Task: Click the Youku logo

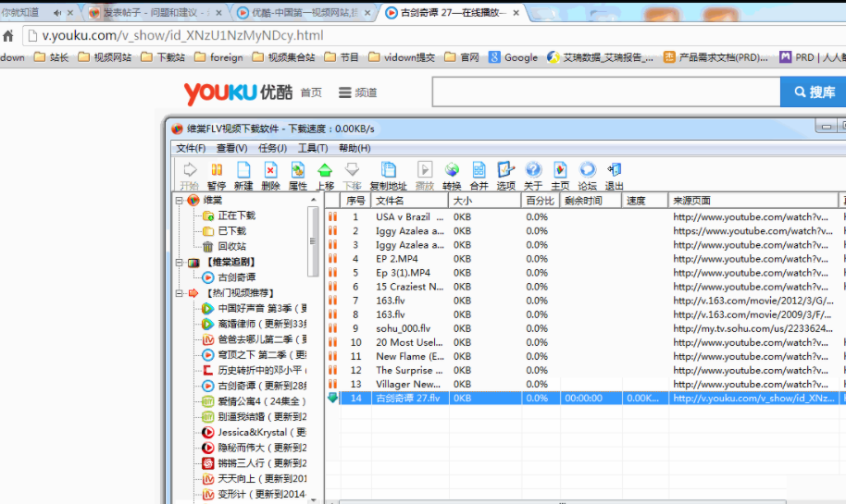Action: tap(238, 92)
